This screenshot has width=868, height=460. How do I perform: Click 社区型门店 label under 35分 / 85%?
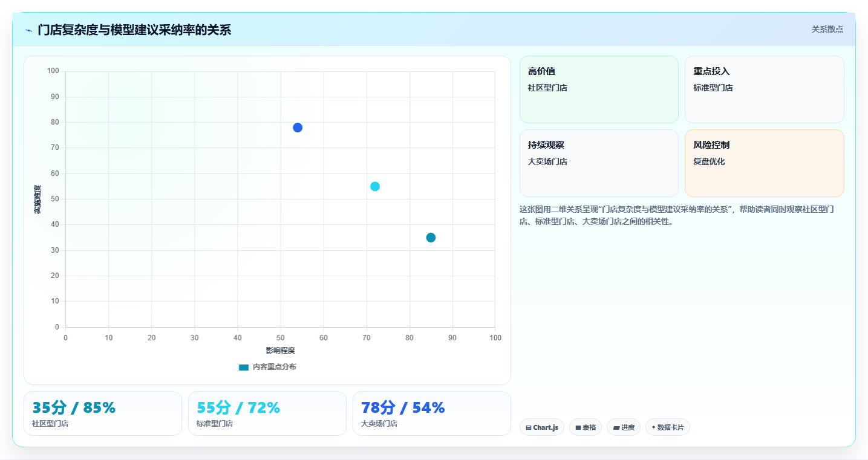50,424
